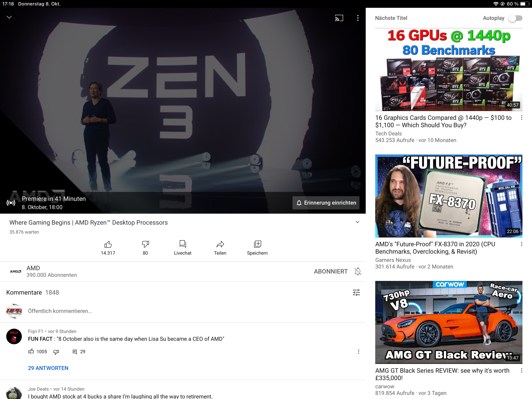Expand the video description chevron
532x399 pixels.
coord(357,222)
